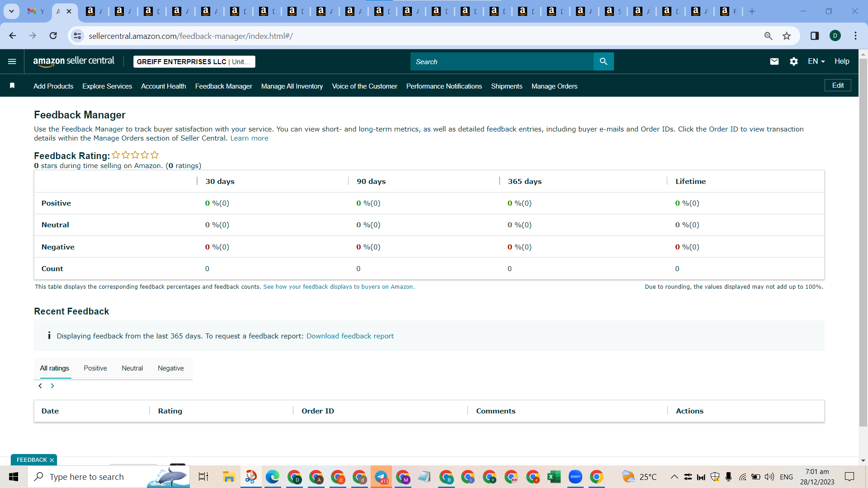Open Shipments menu item

507,86
